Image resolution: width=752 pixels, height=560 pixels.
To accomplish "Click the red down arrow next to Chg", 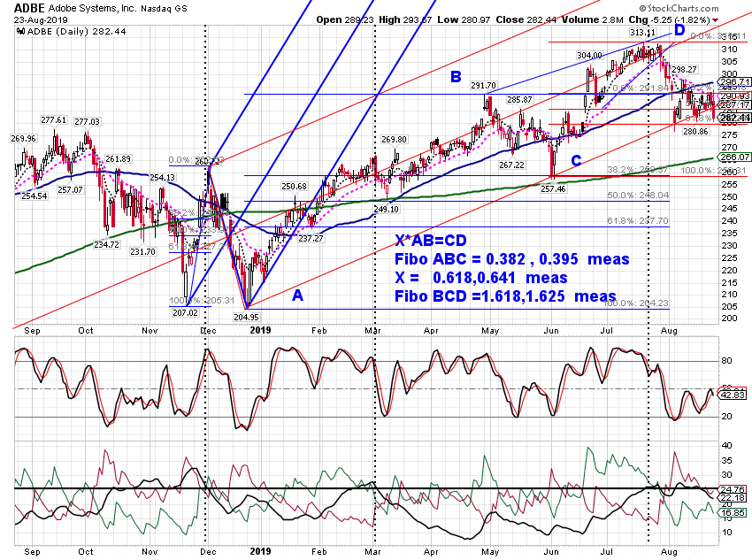I will click(716, 20).
